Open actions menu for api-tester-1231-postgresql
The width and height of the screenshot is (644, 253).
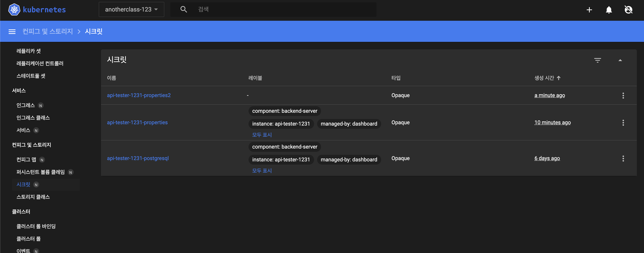(x=623, y=158)
